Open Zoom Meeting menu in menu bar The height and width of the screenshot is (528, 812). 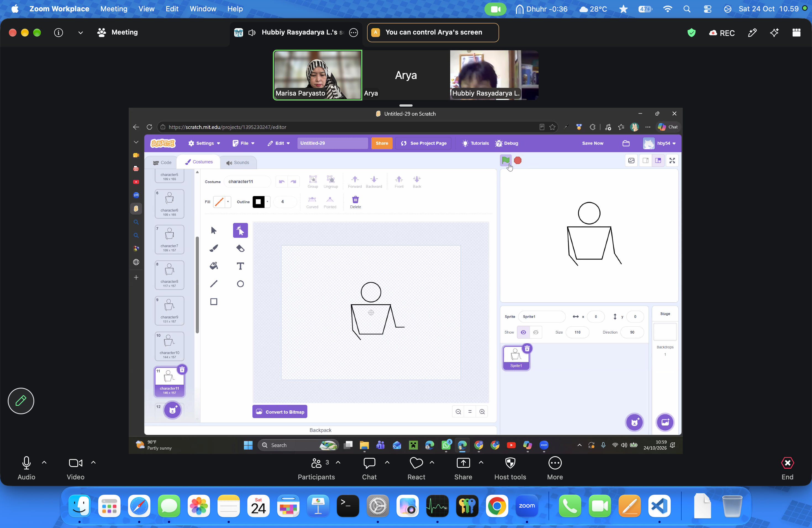click(x=114, y=9)
